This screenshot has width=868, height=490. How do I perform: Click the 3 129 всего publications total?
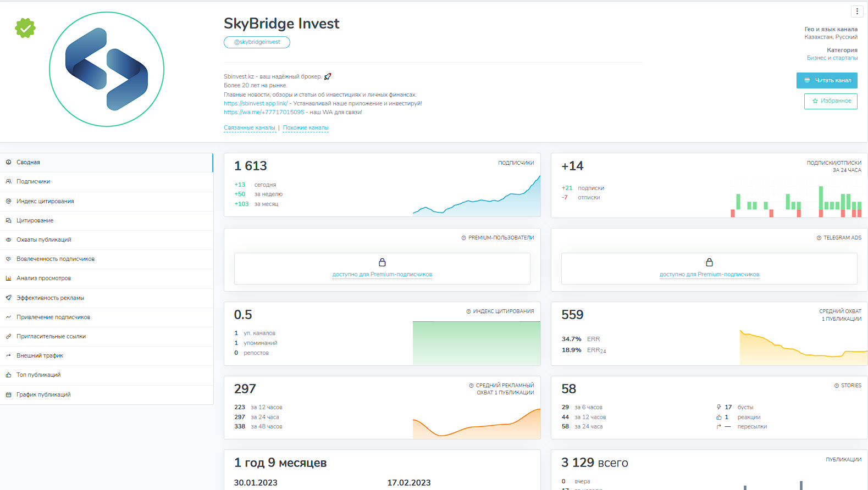(595, 463)
